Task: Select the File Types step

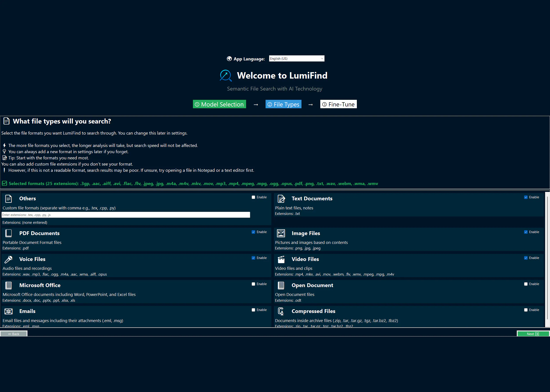Action: 283,104
